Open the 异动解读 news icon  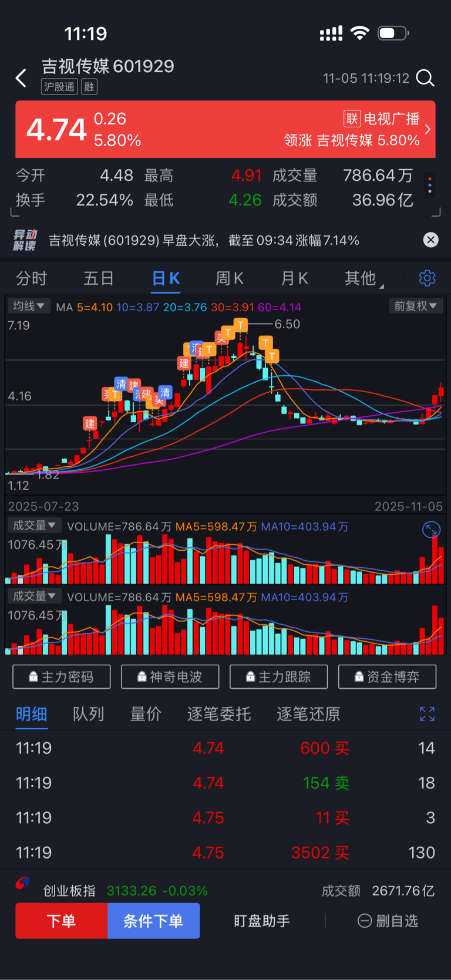(25, 240)
